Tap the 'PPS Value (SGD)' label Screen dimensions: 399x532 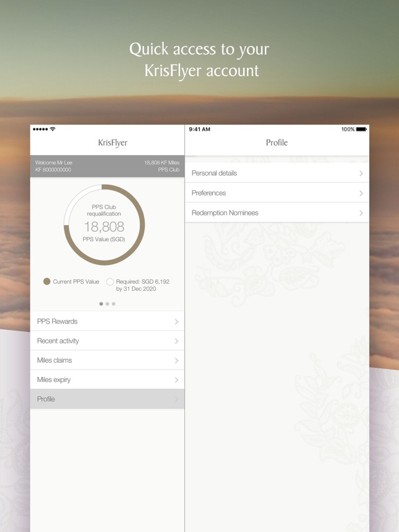click(x=104, y=239)
